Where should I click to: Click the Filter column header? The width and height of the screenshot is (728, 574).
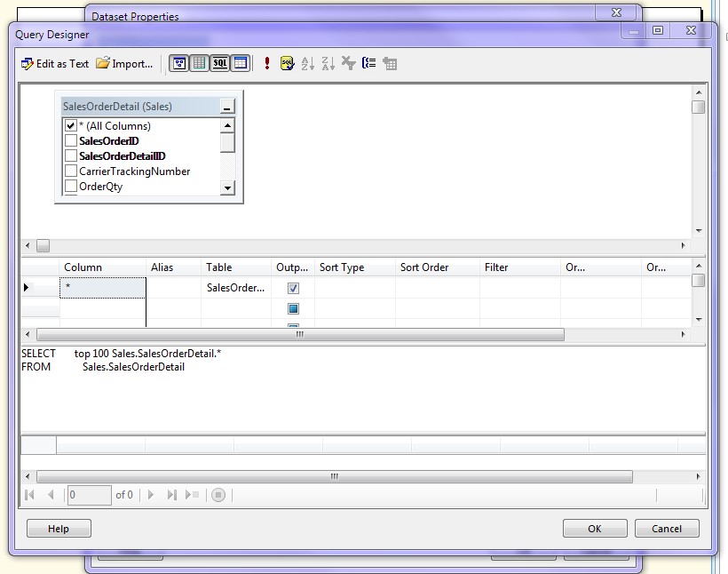520,267
